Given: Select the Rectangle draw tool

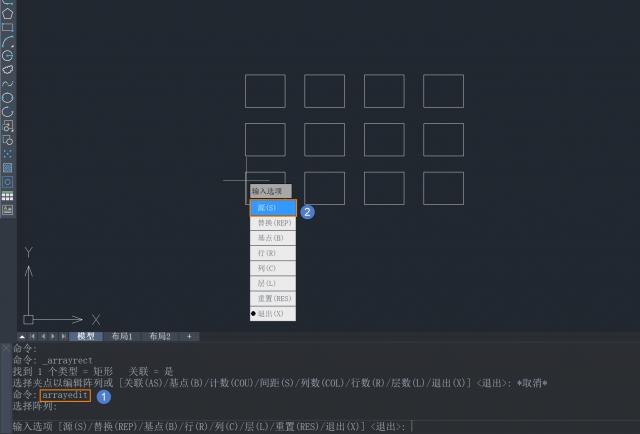Looking at the screenshot, I should click(x=7, y=27).
